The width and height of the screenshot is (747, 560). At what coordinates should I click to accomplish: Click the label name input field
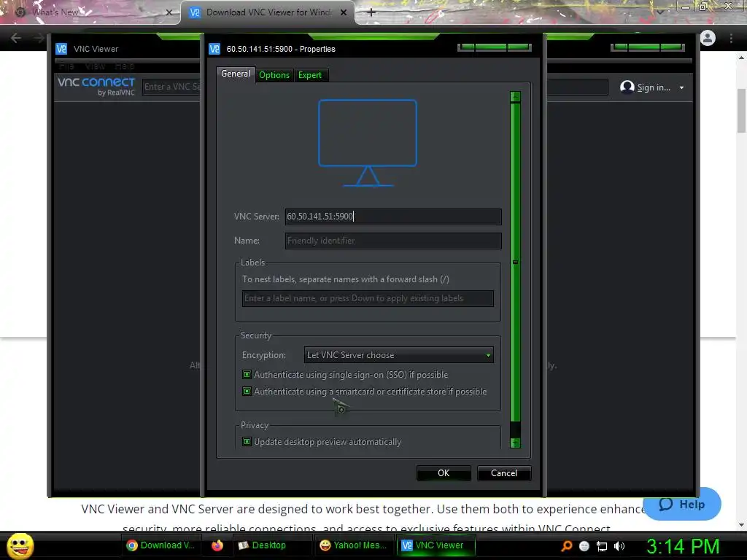368,298
